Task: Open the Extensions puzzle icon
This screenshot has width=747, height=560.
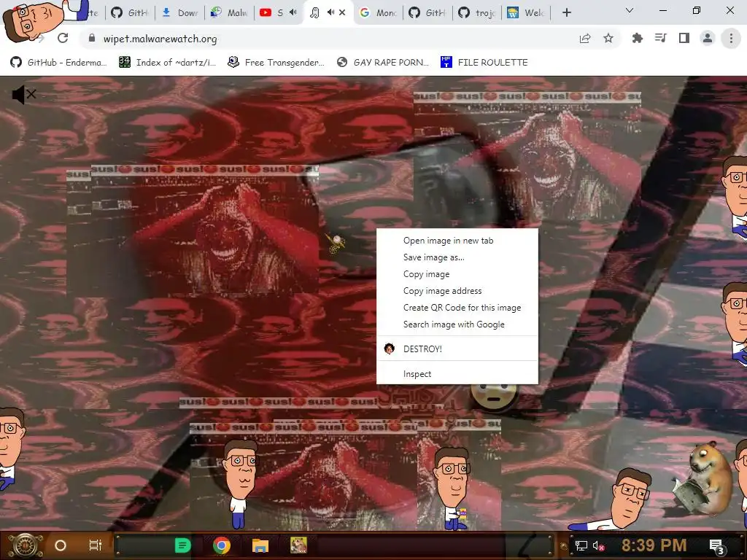Action: (637, 38)
